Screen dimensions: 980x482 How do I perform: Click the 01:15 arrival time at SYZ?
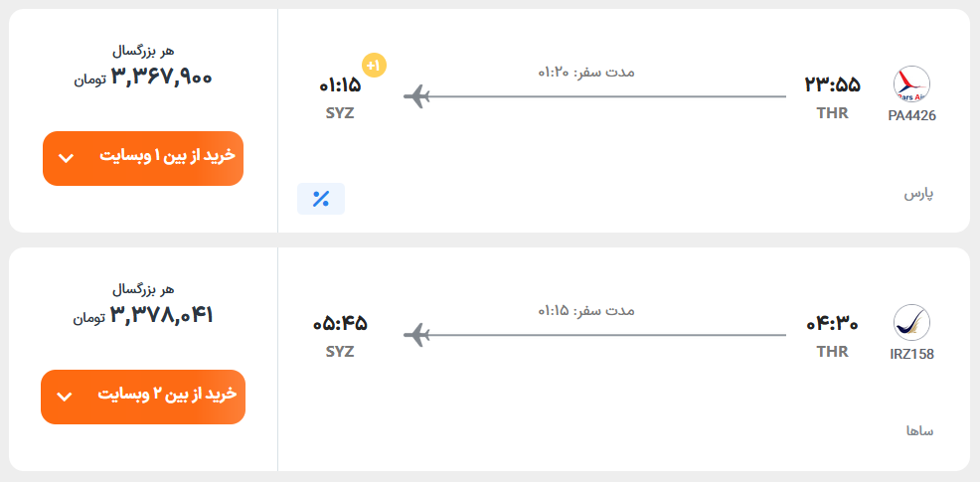(340, 85)
